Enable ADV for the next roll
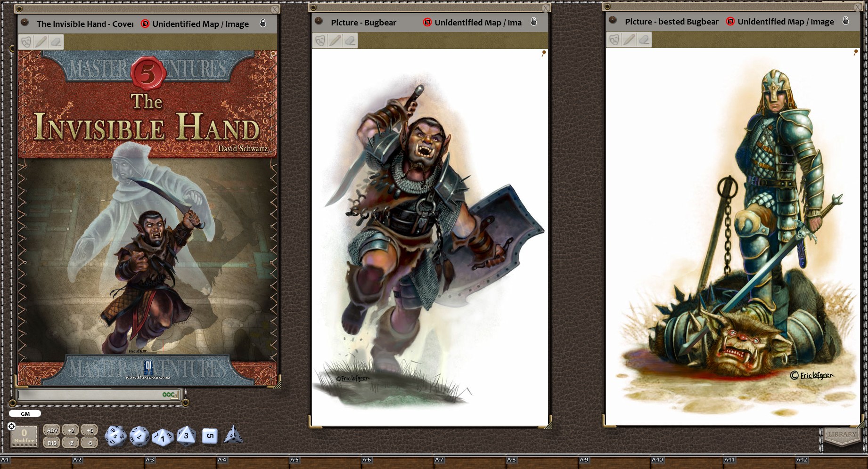 point(51,430)
